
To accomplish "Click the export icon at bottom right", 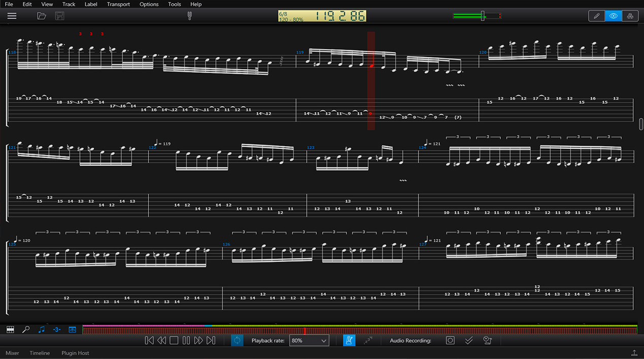I will pyautogui.click(x=634, y=353).
